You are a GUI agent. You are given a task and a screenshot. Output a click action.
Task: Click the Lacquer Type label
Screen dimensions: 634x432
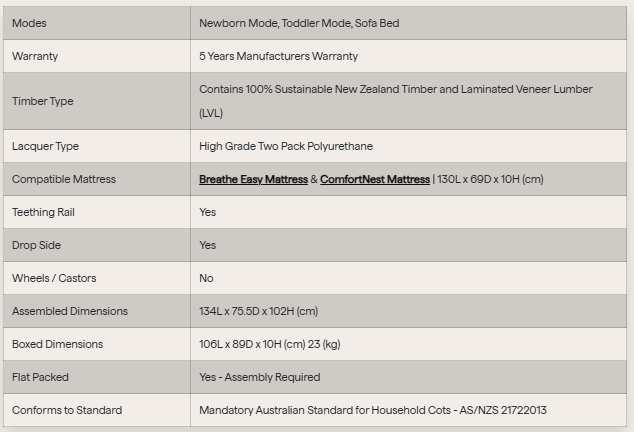click(45, 146)
